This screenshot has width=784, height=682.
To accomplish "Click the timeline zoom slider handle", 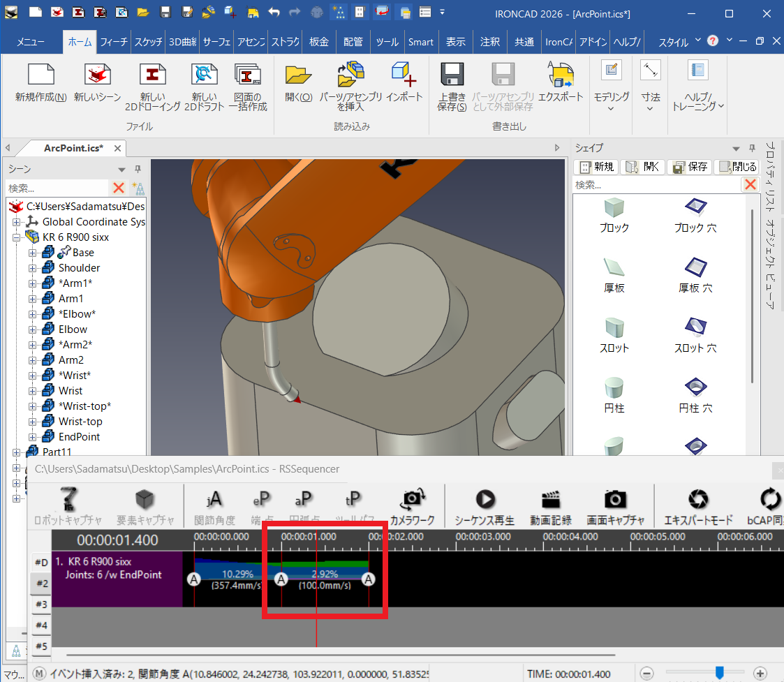I will pyautogui.click(x=720, y=672).
